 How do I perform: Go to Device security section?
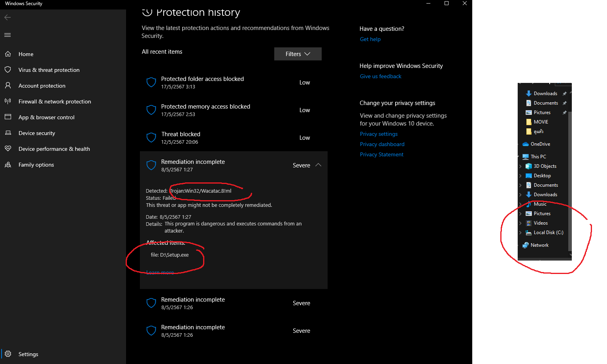37,133
